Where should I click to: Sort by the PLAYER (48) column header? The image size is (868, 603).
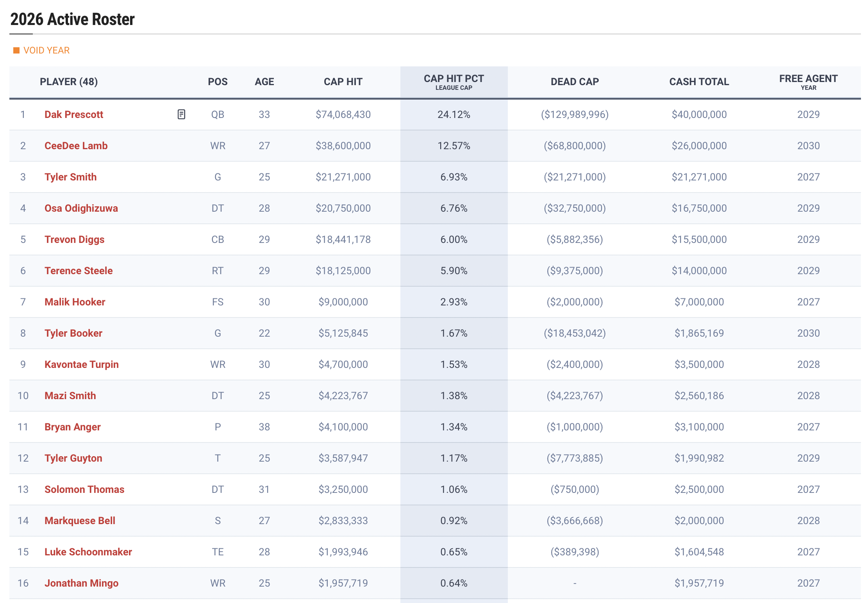(69, 82)
